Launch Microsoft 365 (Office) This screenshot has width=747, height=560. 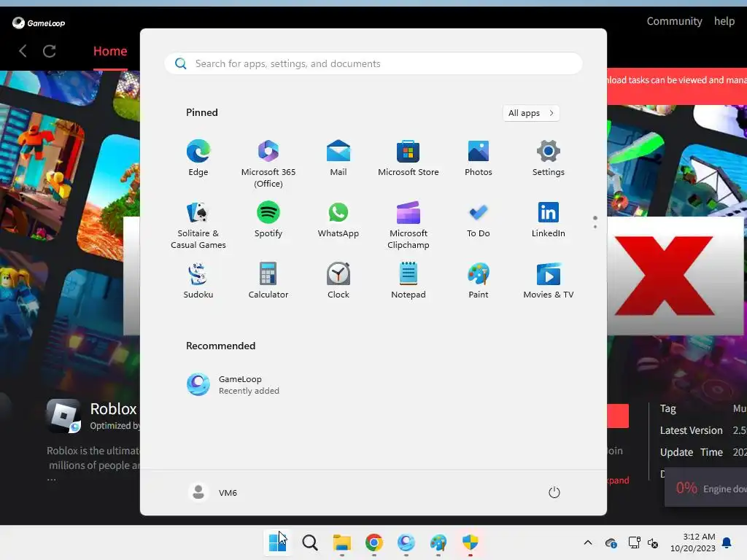[x=268, y=164]
